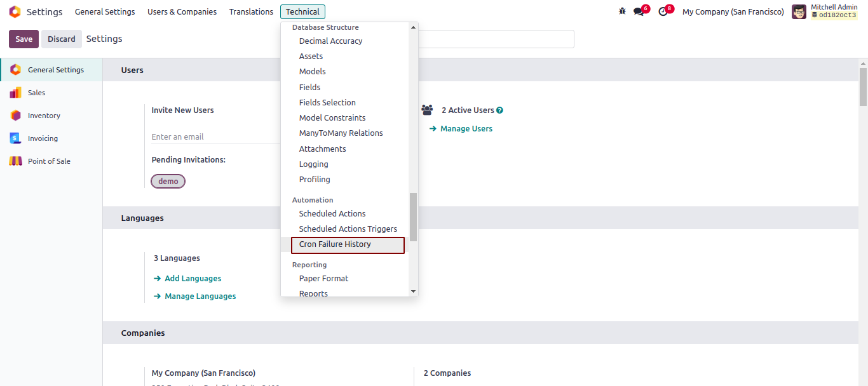This screenshot has width=868, height=386.
Task: Select the Sales icon in the sidebar
Action: [x=15, y=93]
